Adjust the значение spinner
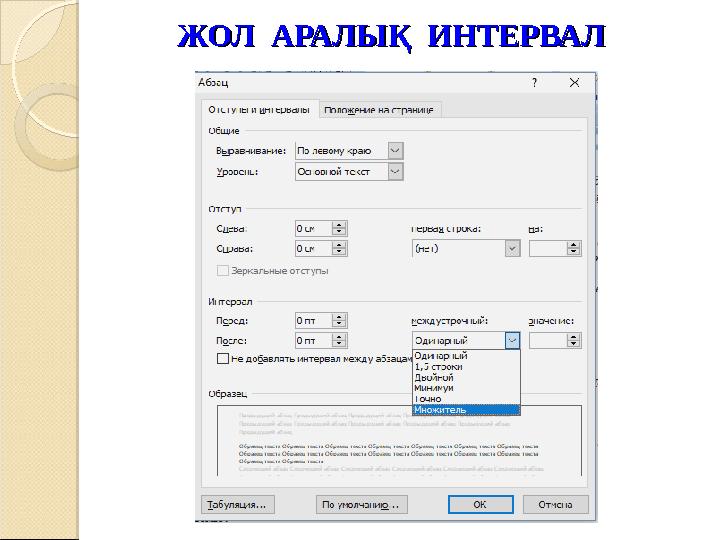Screen dimensions: 720x540 click(x=573, y=341)
